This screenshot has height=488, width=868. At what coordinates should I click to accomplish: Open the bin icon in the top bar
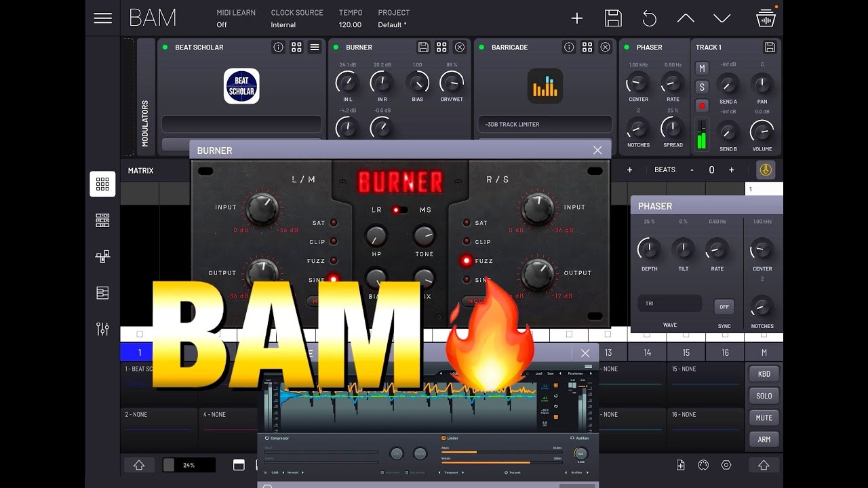766,18
